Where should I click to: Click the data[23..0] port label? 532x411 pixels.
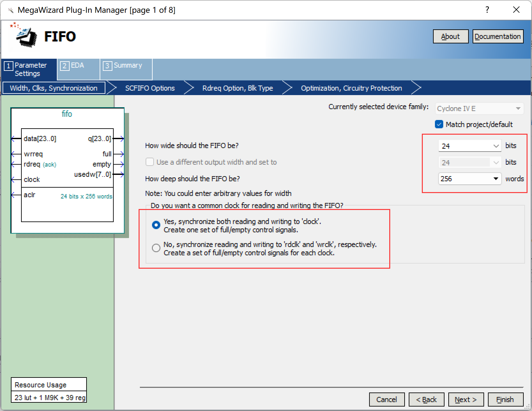click(40, 138)
